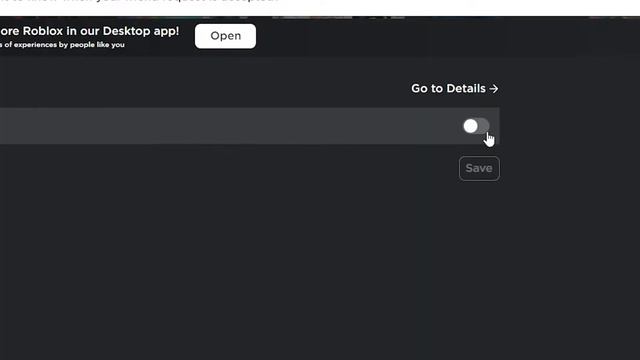Click the Save button
Viewport: 640px width, 360px height.
coord(479,168)
